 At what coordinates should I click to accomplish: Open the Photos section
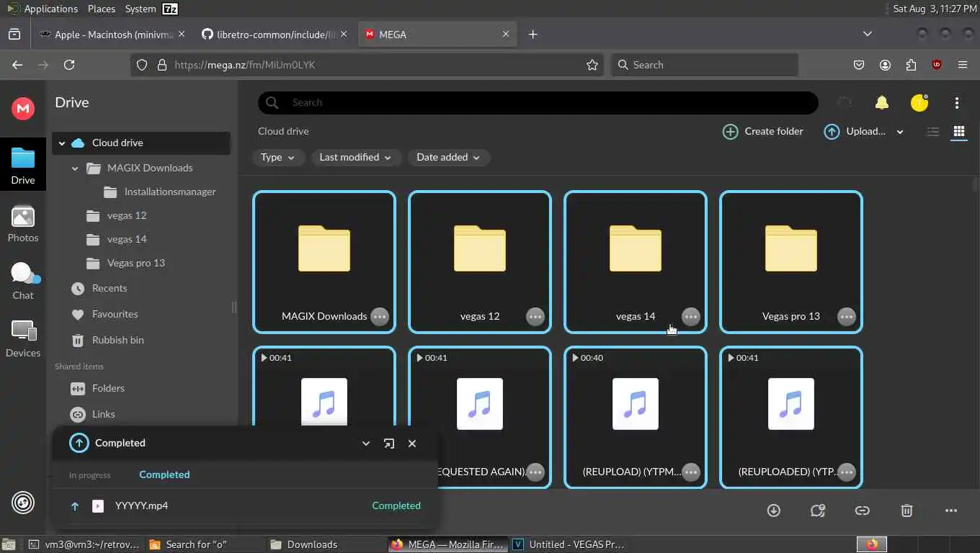point(23,223)
